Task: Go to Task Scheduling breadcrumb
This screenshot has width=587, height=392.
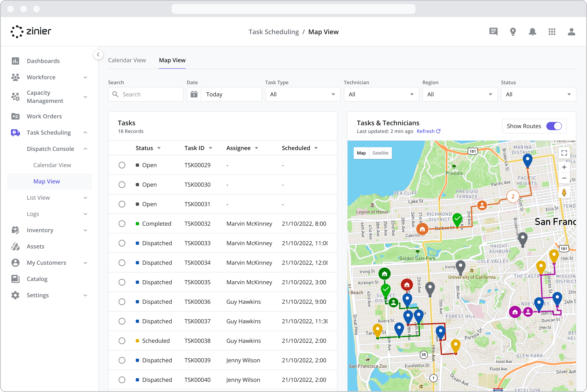Action: (274, 32)
